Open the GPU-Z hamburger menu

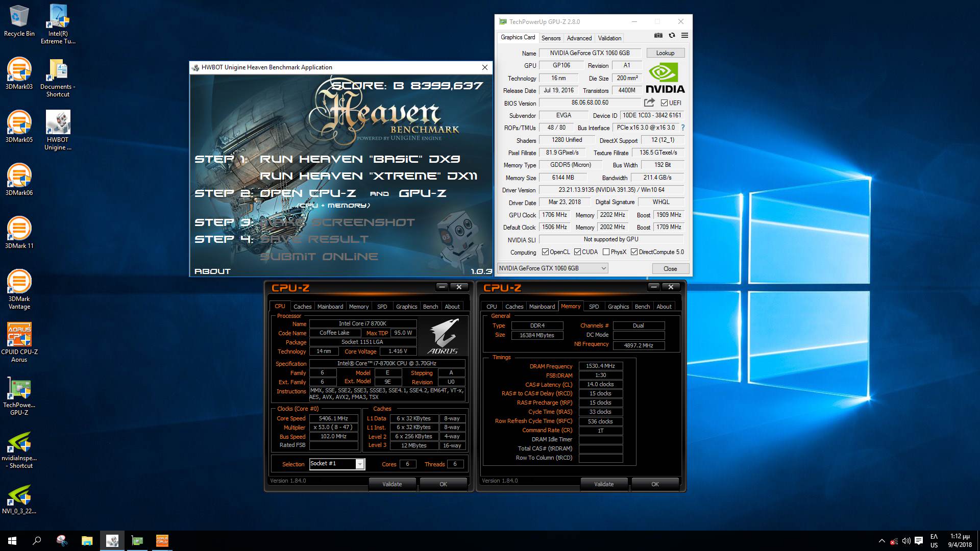[684, 35]
